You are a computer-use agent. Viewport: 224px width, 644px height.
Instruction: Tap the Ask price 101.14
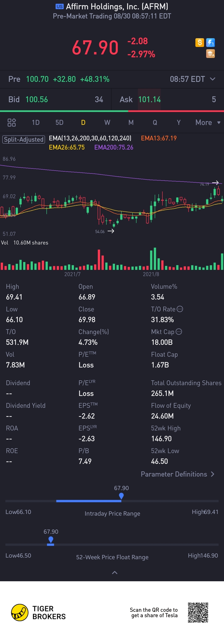(149, 100)
